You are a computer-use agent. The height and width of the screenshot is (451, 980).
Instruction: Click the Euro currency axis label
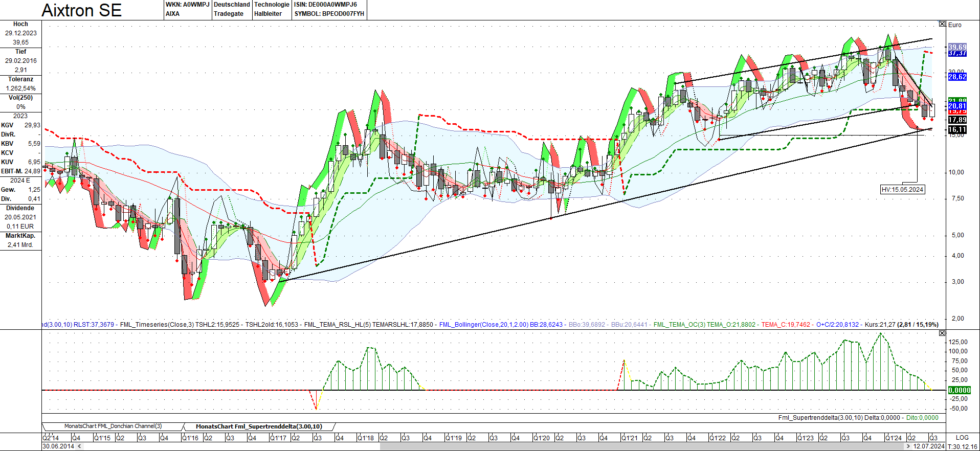(x=955, y=25)
